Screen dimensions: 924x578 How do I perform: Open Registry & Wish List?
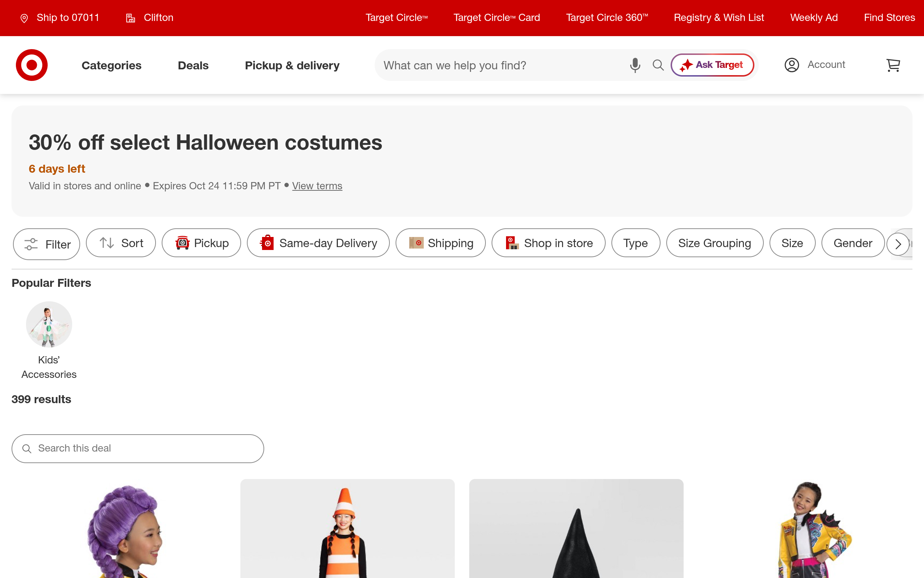719,18
